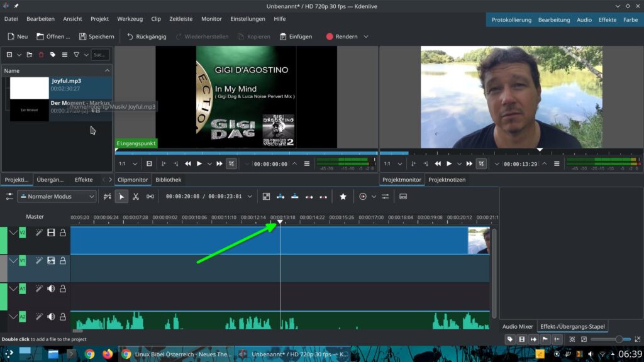Image resolution: width=644 pixels, height=362 pixels.
Task: Open bin view mode list icon
Action: tap(65, 55)
